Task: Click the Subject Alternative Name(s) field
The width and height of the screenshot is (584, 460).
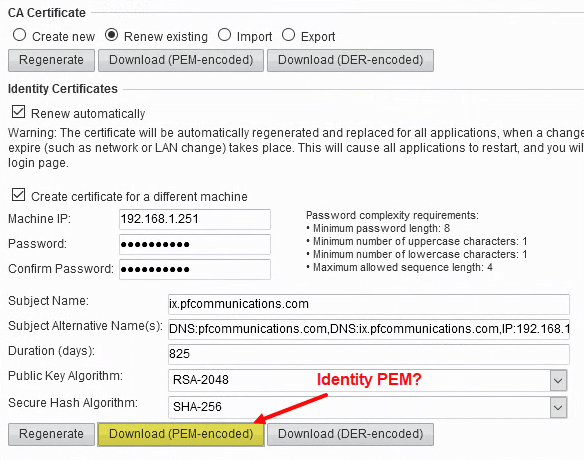Action: tap(369, 329)
